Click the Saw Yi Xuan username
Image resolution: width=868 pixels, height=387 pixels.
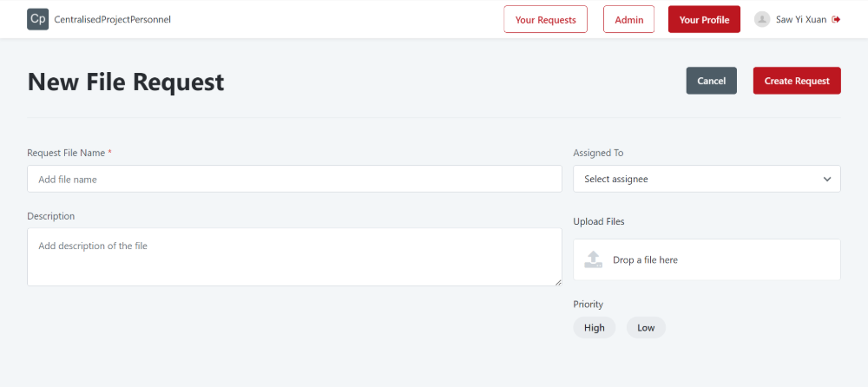tap(801, 19)
